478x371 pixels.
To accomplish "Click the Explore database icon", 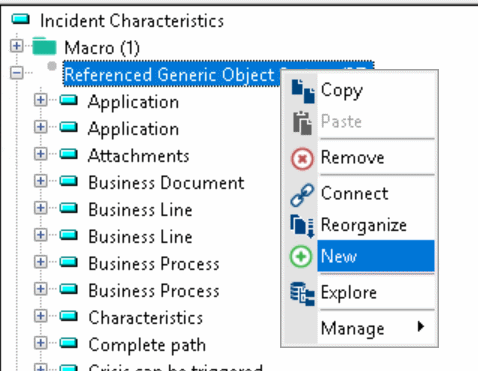I will [x=302, y=294].
